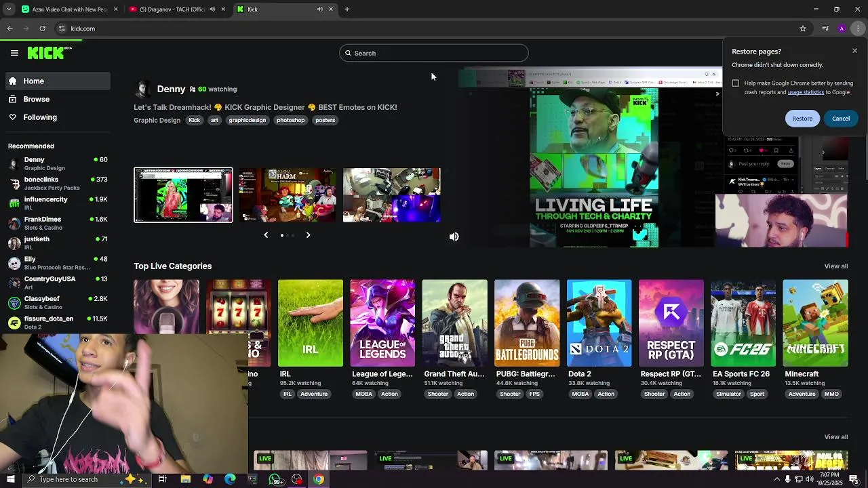The image size is (868, 488).
Task: Open the purple Chrome profile avatar
Action: (x=842, y=28)
